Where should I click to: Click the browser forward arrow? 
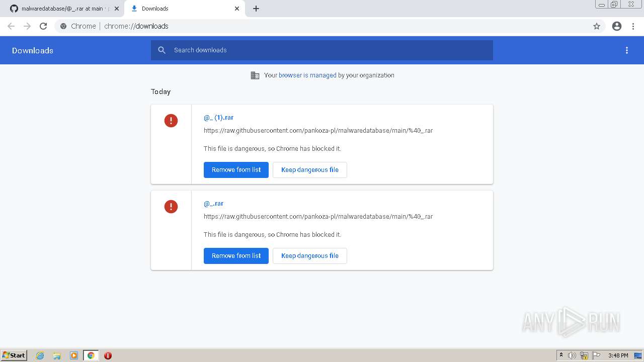click(x=27, y=26)
